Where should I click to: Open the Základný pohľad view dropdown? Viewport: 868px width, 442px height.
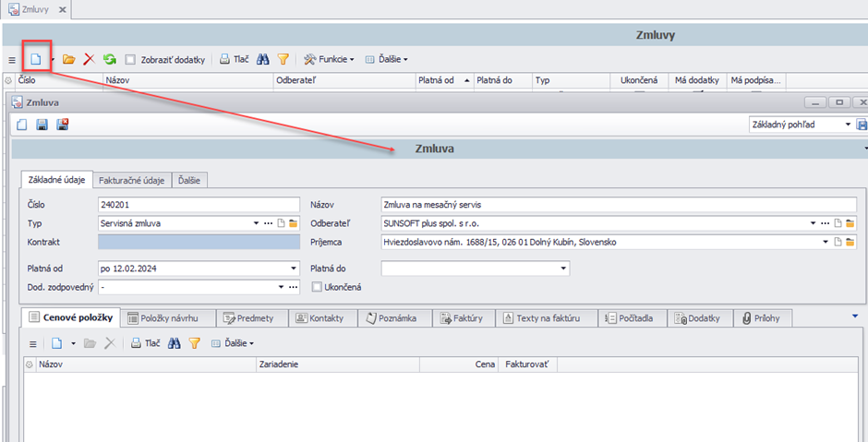pyautogui.click(x=848, y=125)
